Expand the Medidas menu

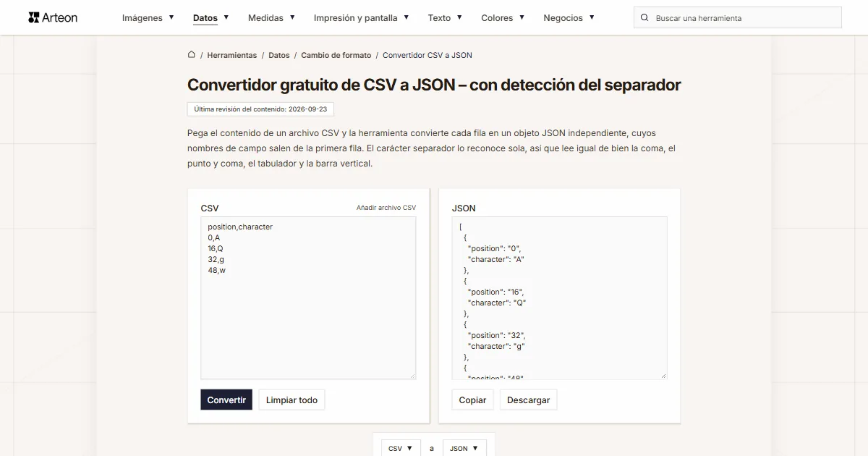pyautogui.click(x=271, y=17)
